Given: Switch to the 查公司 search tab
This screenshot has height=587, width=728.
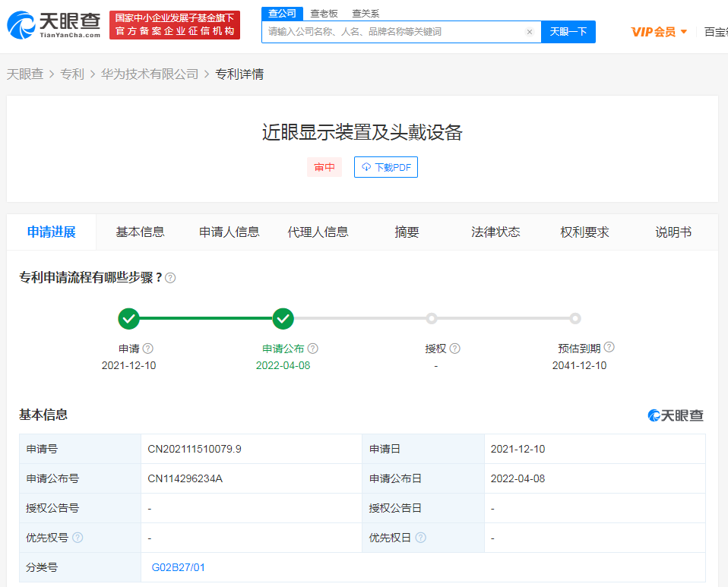Looking at the screenshot, I should pos(282,14).
